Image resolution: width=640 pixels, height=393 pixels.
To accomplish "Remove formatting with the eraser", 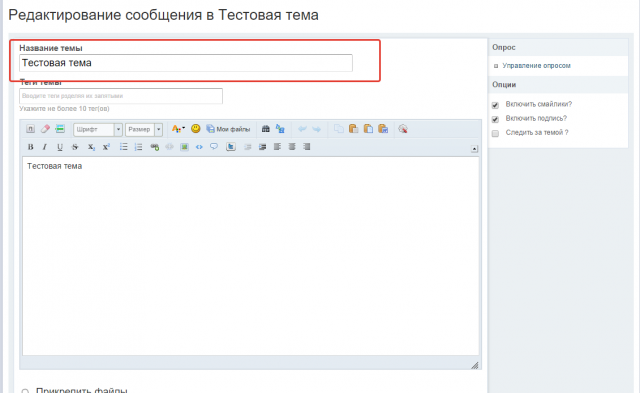I will point(45,129).
